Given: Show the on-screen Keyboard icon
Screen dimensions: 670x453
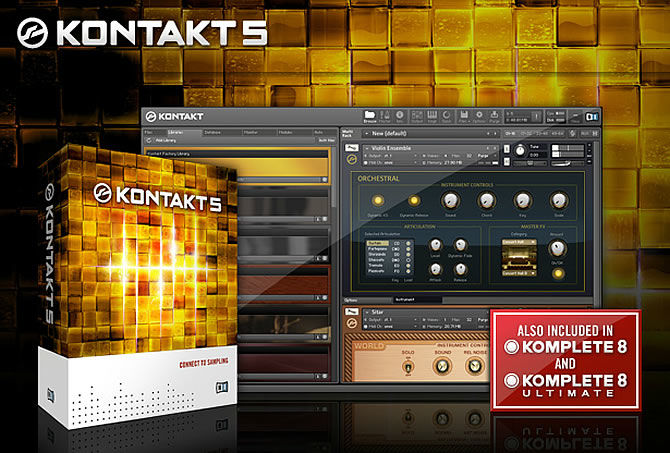Looking at the screenshot, I should click(x=432, y=116).
